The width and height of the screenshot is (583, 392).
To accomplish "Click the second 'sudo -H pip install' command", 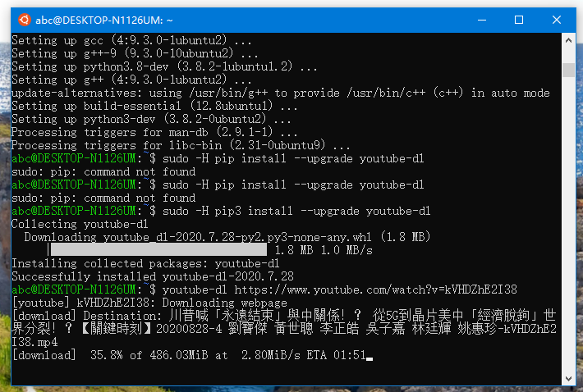I will point(293,185).
